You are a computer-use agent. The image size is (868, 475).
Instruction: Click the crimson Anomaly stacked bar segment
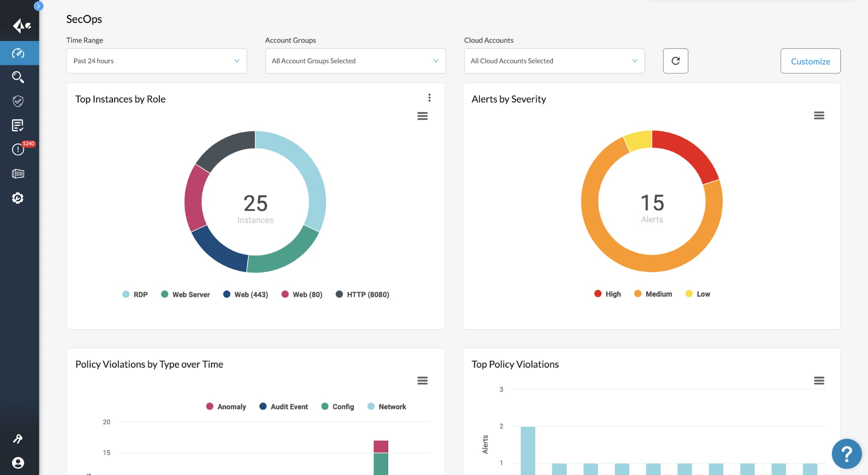[381, 446]
